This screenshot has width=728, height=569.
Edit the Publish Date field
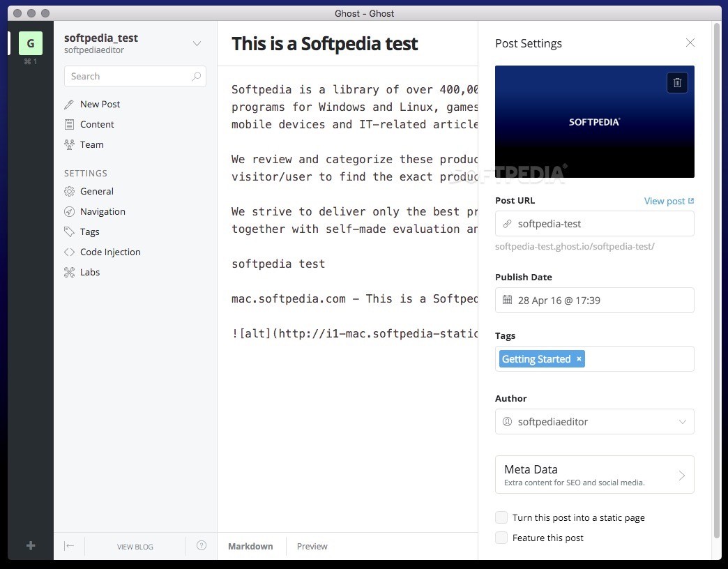[595, 300]
